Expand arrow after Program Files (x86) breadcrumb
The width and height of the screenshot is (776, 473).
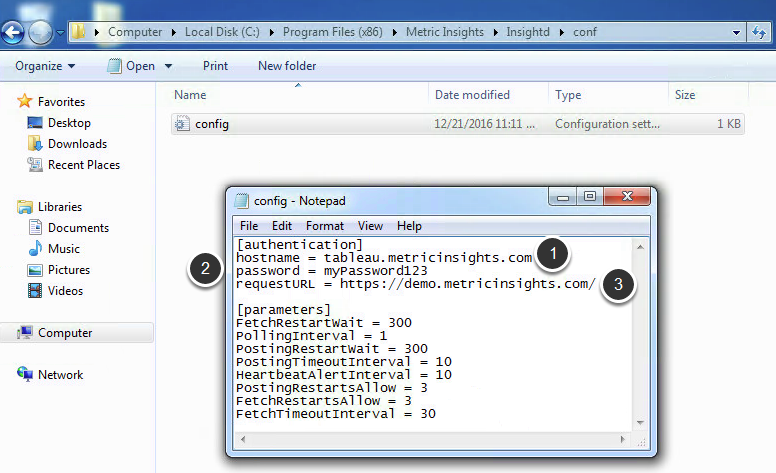click(394, 33)
